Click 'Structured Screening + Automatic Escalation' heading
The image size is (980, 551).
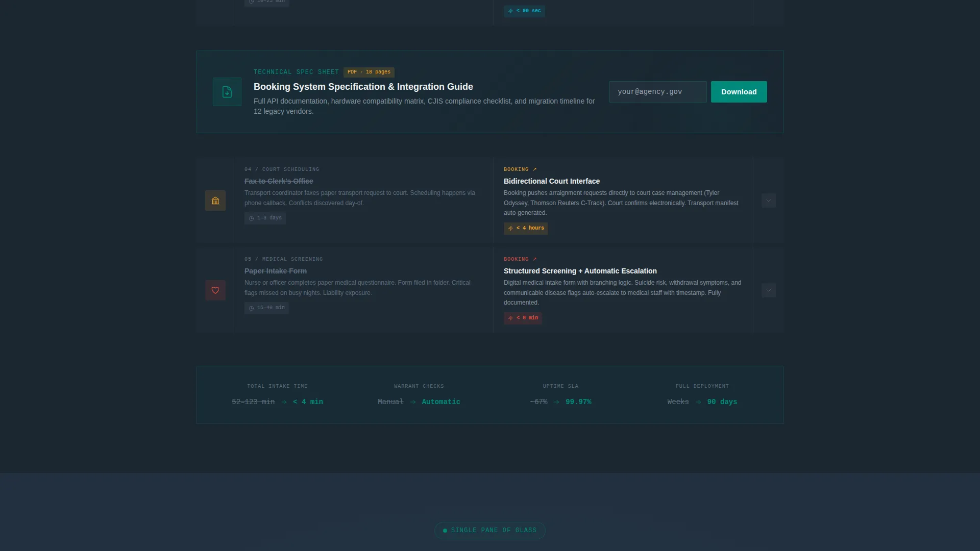tap(580, 271)
